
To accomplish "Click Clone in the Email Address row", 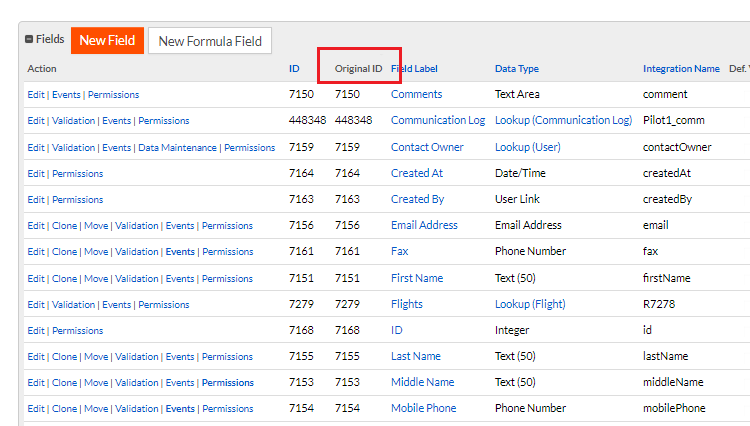I will coord(64,226).
